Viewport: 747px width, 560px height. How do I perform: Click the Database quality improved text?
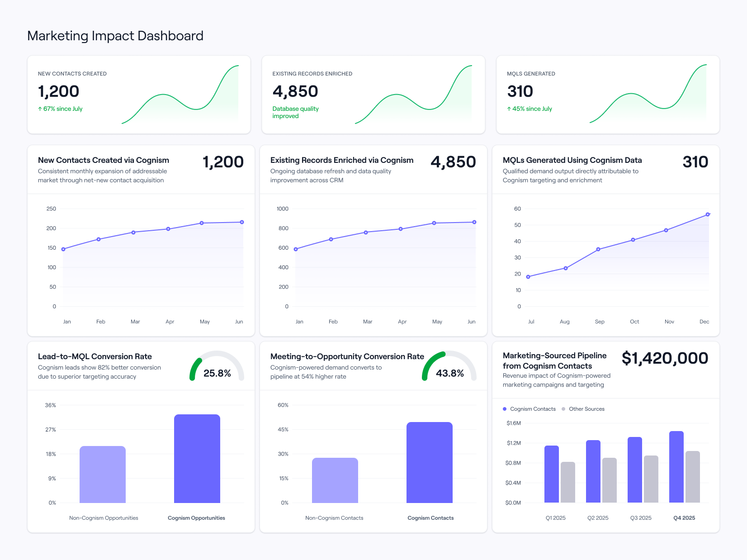[295, 112]
